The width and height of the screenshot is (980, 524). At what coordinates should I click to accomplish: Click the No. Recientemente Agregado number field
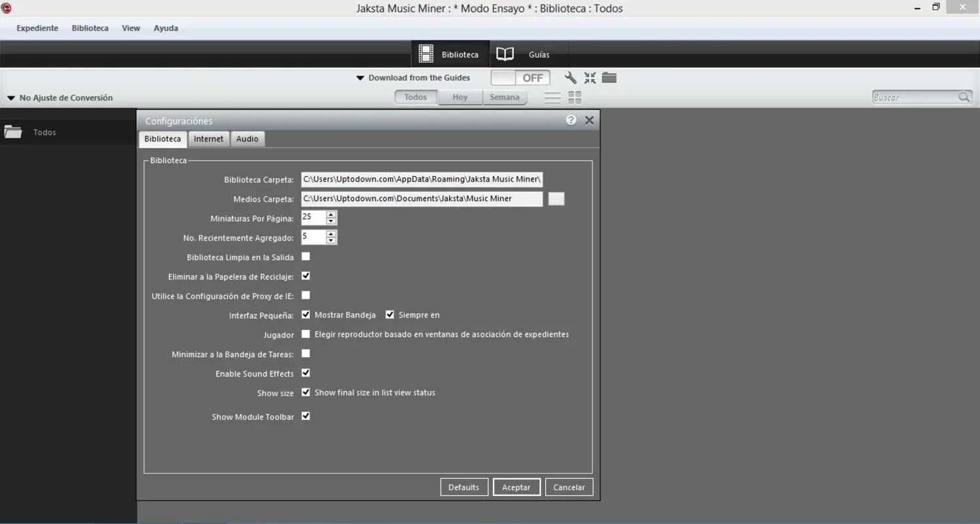point(314,236)
